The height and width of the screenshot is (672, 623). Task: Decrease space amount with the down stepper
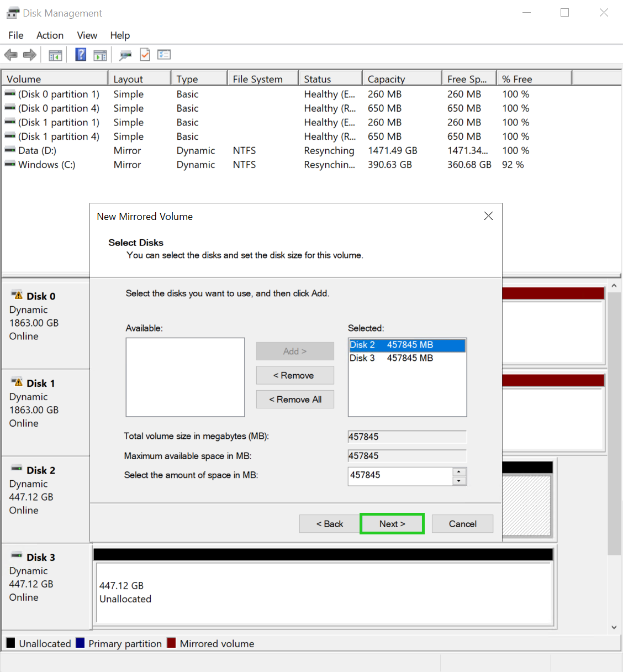point(459,480)
